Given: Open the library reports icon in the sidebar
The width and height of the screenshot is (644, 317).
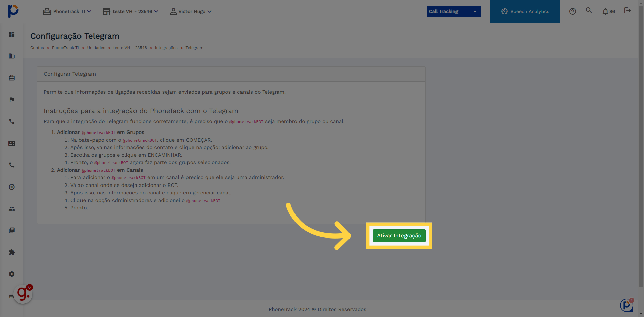Looking at the screenshot, I should [12, 230].
